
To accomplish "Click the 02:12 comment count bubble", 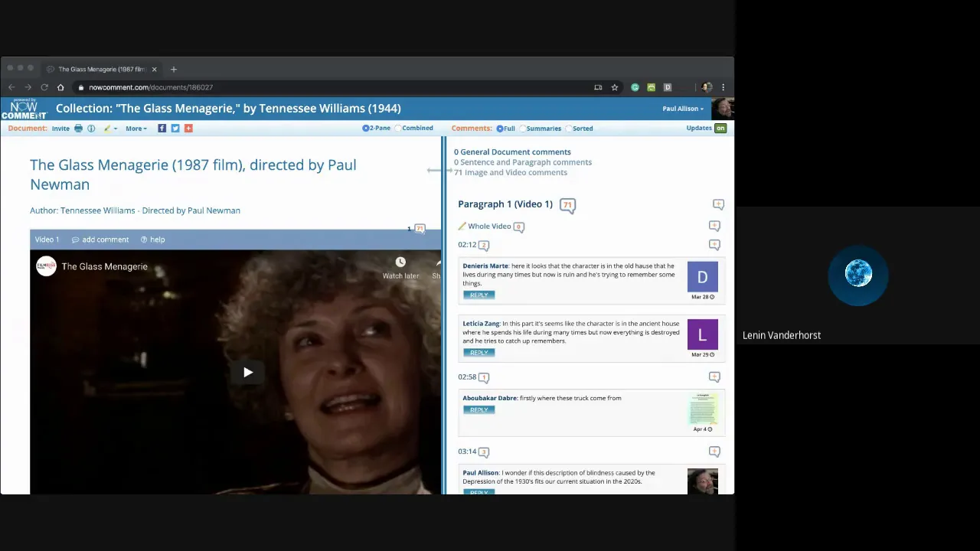I will pyautogui.click(x=484, y=245).
